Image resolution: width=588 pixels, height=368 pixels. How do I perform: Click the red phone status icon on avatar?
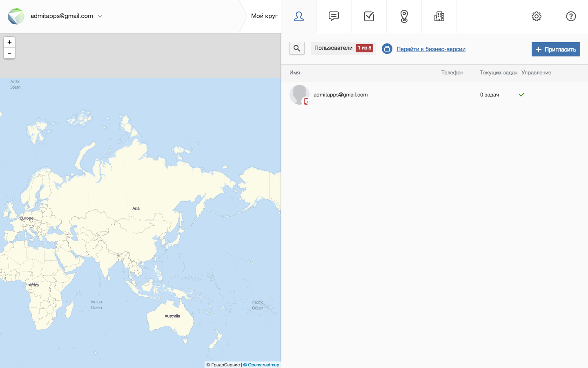306,101
